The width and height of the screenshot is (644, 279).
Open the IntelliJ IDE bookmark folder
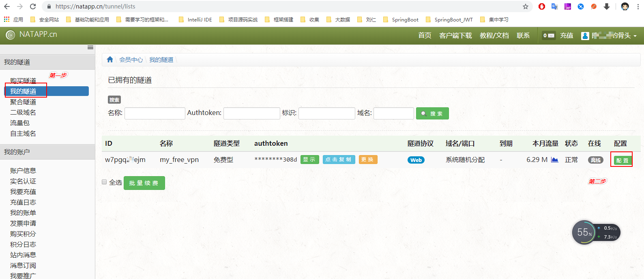pyautogui.click(x=195, y=19)
